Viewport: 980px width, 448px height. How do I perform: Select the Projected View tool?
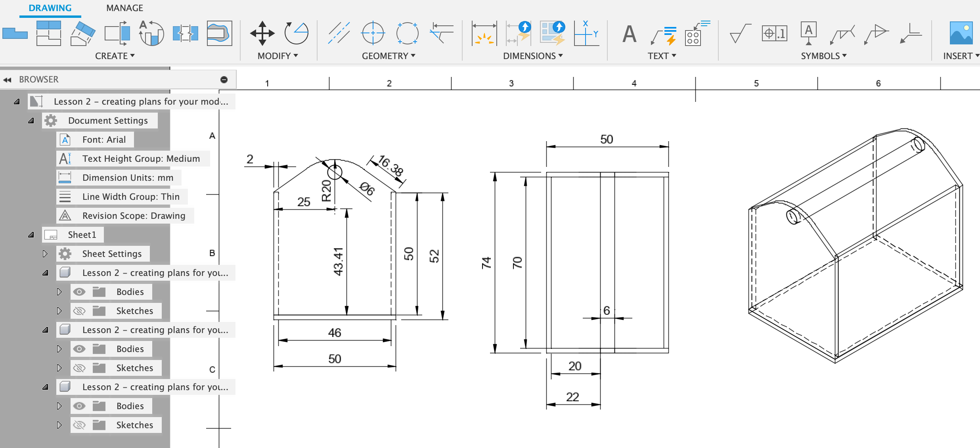click(48, 33)
